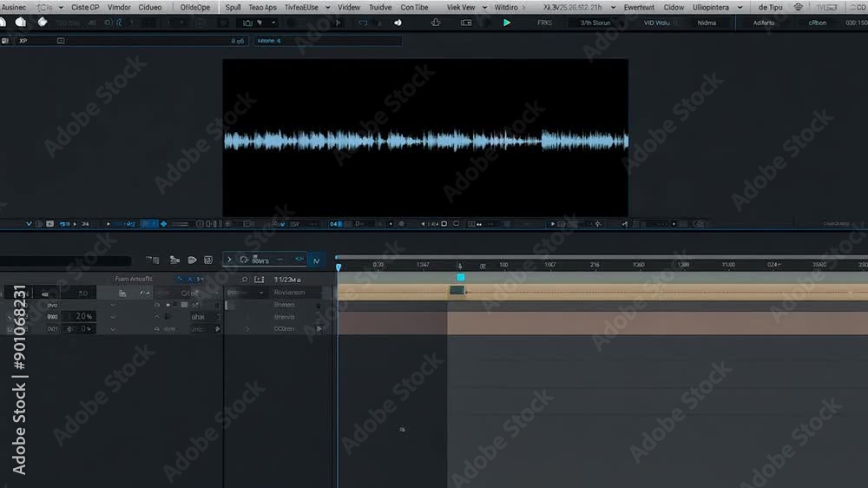Click the magnifier search icon in track header
868x488 pixels.
pos(245,280)
